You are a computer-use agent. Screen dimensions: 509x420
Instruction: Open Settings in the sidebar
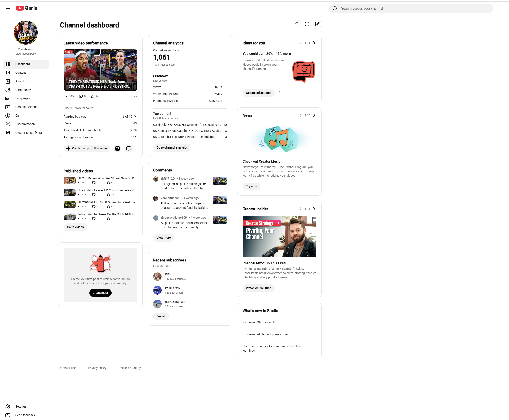pyautogui.click(x=26, y=407)
